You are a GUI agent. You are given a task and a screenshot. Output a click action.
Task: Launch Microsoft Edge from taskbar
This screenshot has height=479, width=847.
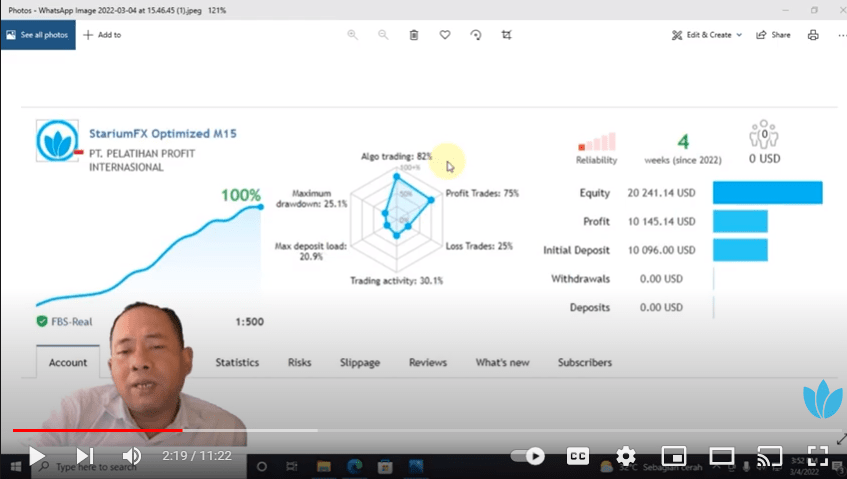[355, 467]
